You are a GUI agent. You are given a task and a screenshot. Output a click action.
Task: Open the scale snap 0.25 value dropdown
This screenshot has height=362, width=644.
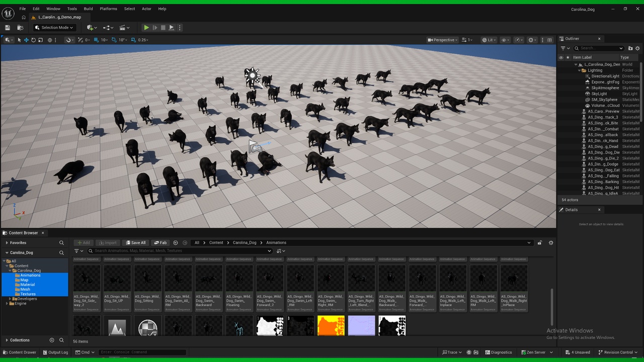pyautogui.click(x=143, y=40)
